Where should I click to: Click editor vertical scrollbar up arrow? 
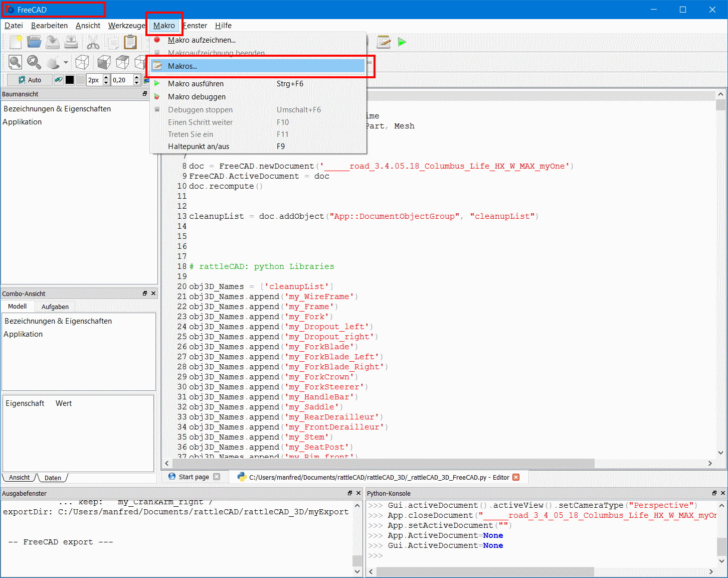point(721,94)
